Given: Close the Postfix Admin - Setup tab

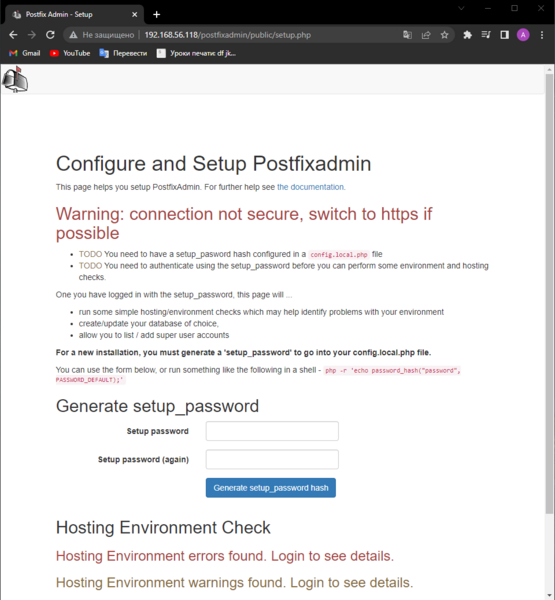Looking at the screenshot, I should (x=134, y=15).
